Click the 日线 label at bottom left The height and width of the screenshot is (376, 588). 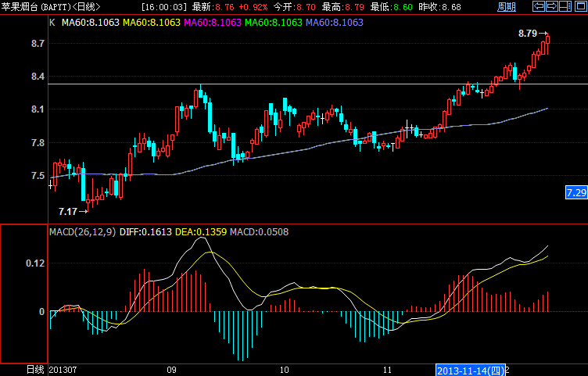coord(35,370)
